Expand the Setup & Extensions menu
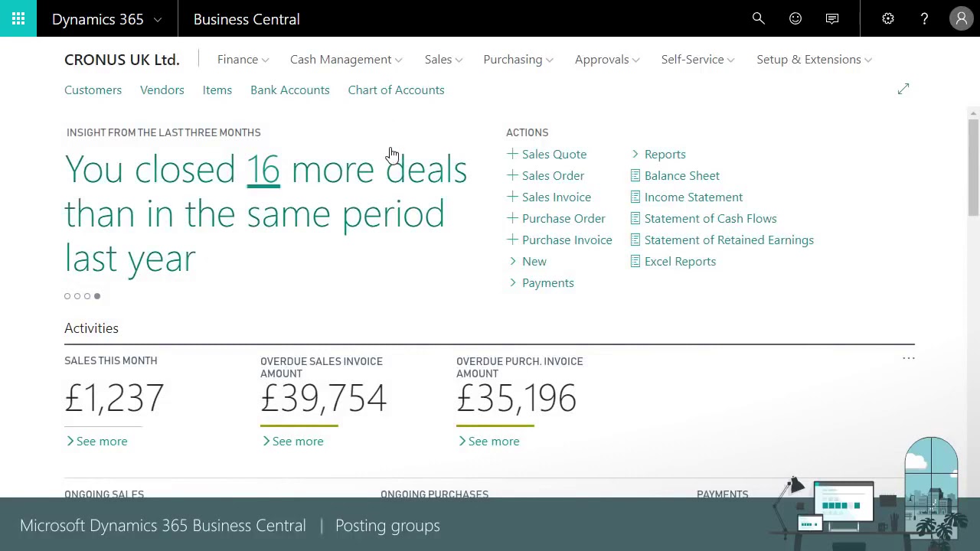Image resolution: width=980 pixels, height=551 pixels. click(814, 60)
